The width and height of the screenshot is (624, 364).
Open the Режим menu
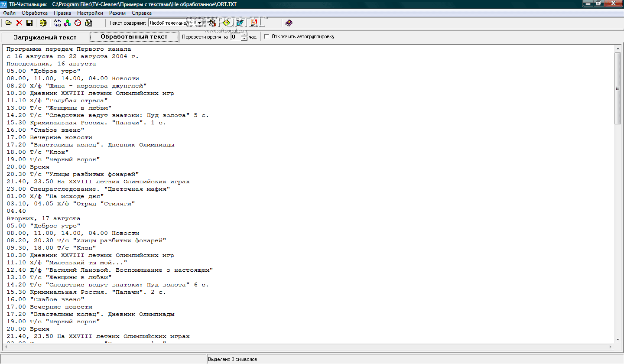(x=117, y=13)
